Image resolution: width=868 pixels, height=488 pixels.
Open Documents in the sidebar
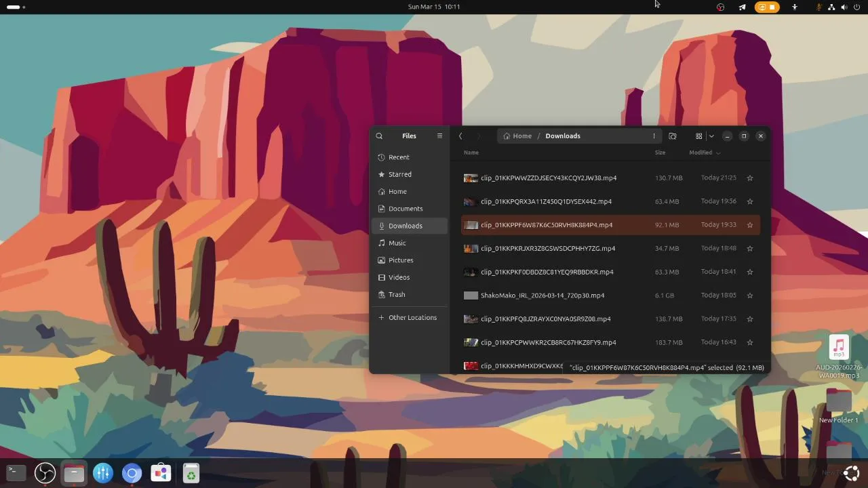pos(410,209)
